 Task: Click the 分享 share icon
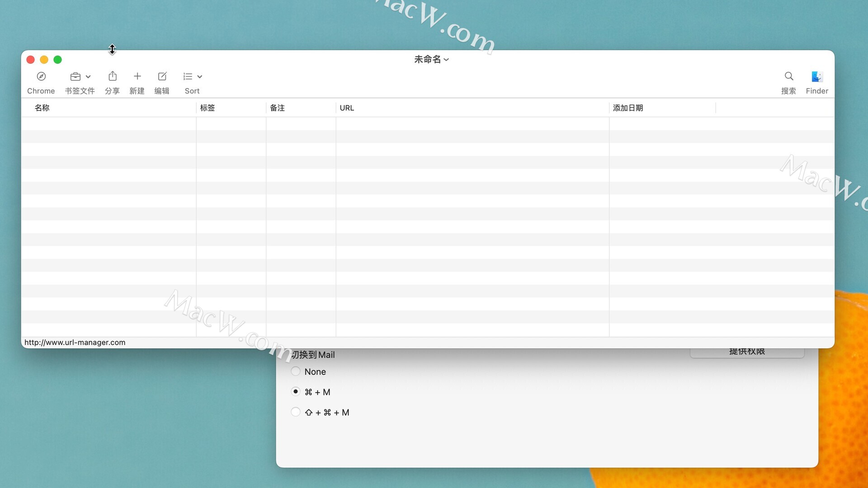coord(113,76)
